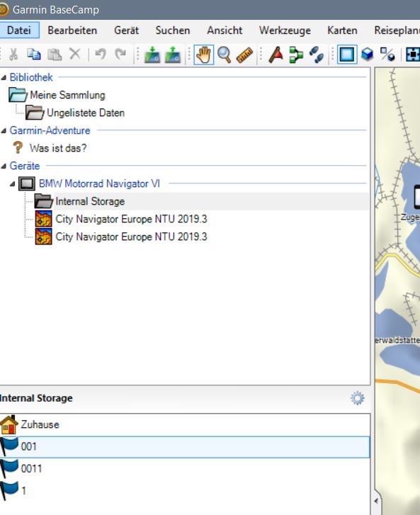The image size is (420, 515).
Task: Open the Ansicht menu
Action: [x=225, y=30]
